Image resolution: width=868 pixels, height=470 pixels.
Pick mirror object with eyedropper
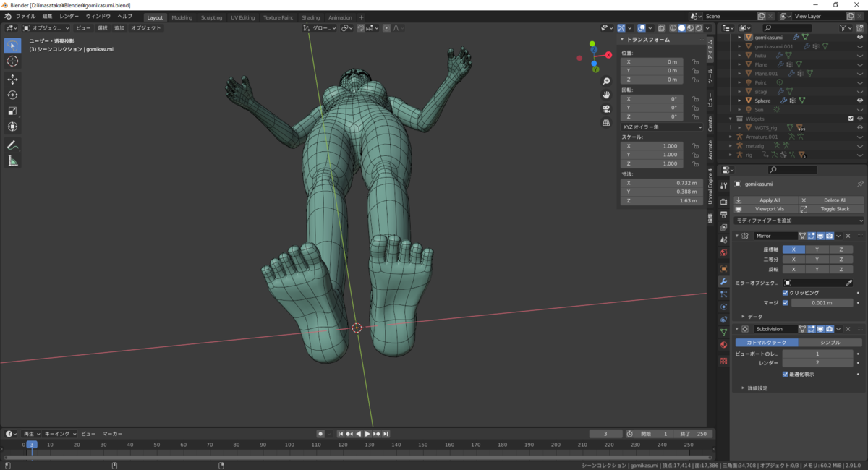tap(849, 283)
